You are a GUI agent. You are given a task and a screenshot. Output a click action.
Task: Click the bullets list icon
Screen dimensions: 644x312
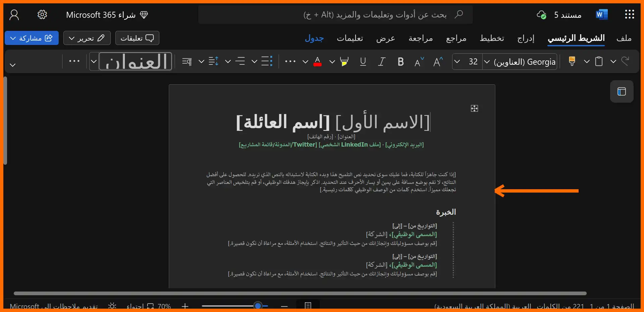(x=267, y=61)
